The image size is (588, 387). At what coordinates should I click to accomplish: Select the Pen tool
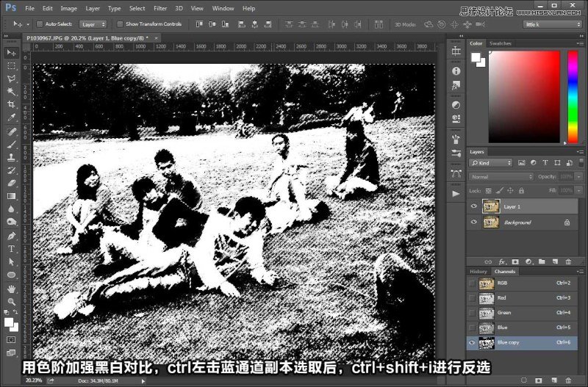[11, 236]
